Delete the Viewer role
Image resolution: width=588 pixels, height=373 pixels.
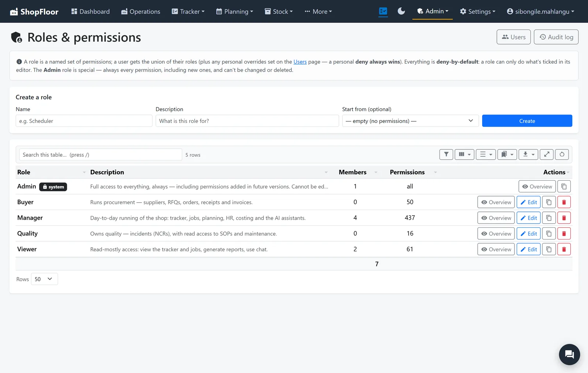[x=564, y=249]
